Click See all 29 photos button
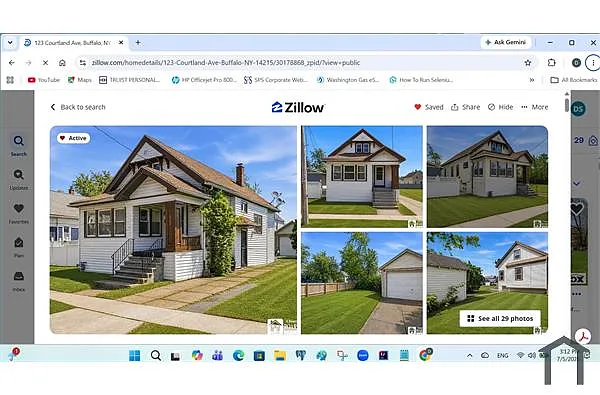This screenshot has width=600, height=395. (500, 318)
